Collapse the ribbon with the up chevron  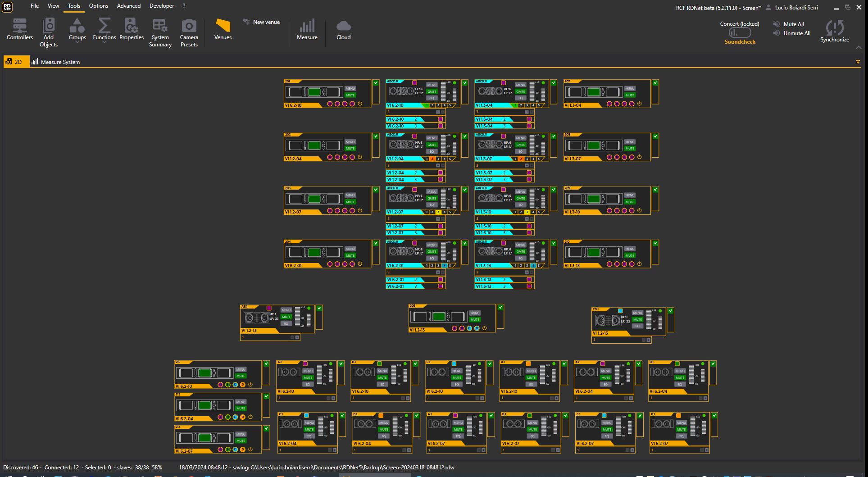(x=858, y=47)
